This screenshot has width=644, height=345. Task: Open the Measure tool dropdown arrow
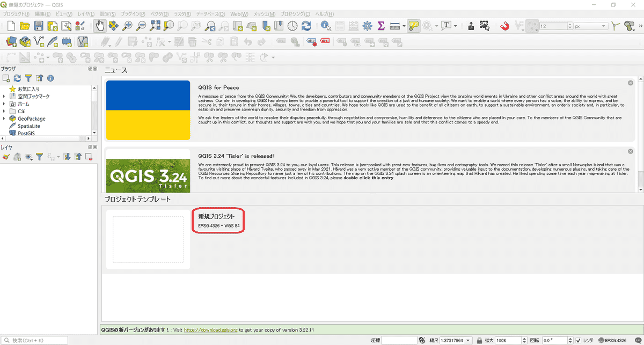tap(404, 25)
